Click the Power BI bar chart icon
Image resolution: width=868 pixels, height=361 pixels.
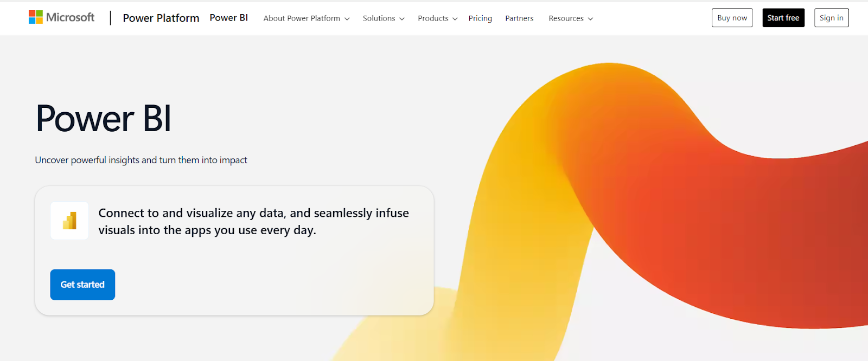click(x=69, y=221)
